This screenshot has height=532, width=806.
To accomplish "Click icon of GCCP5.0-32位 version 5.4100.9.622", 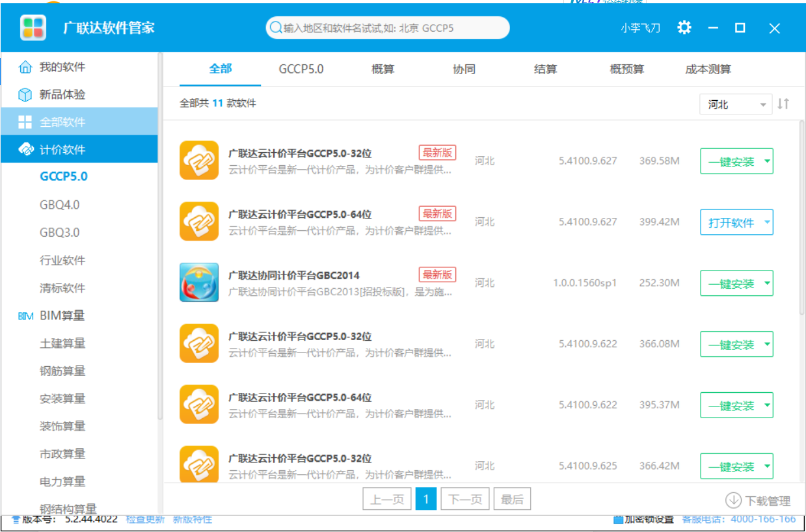I will 199,343.
